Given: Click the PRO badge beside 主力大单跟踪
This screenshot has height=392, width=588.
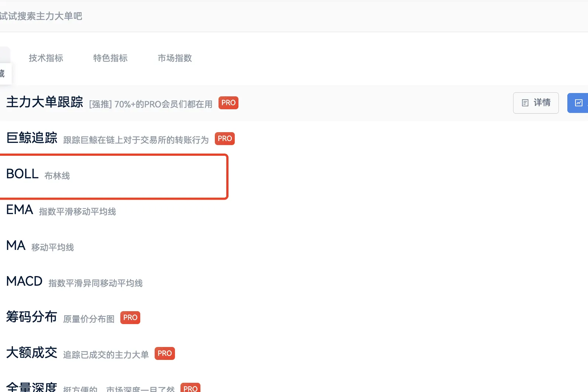Looking at the screenshot, I should pos(228,103).
